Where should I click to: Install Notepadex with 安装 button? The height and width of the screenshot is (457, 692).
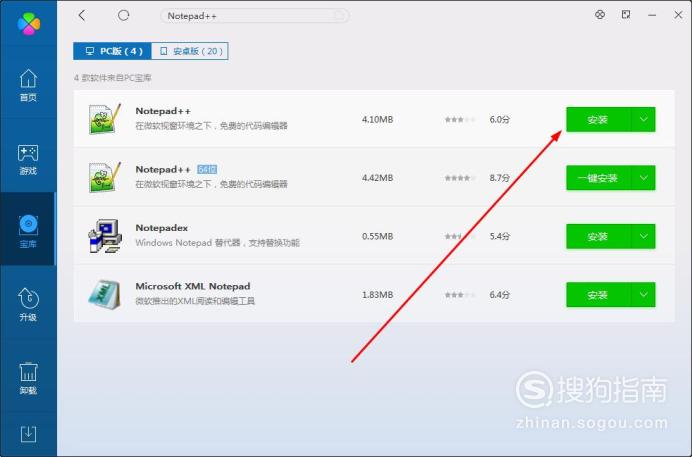tap(598, 236)
